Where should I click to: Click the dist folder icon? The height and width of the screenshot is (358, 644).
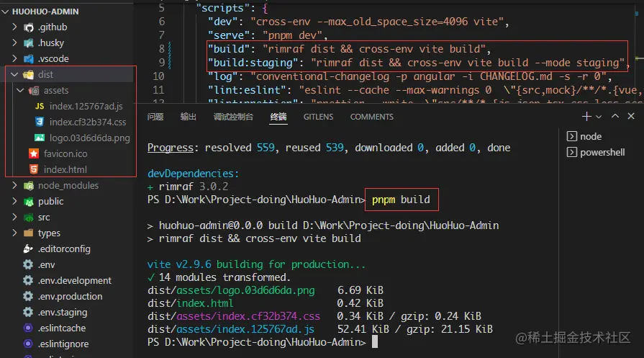tap(28, 75)
